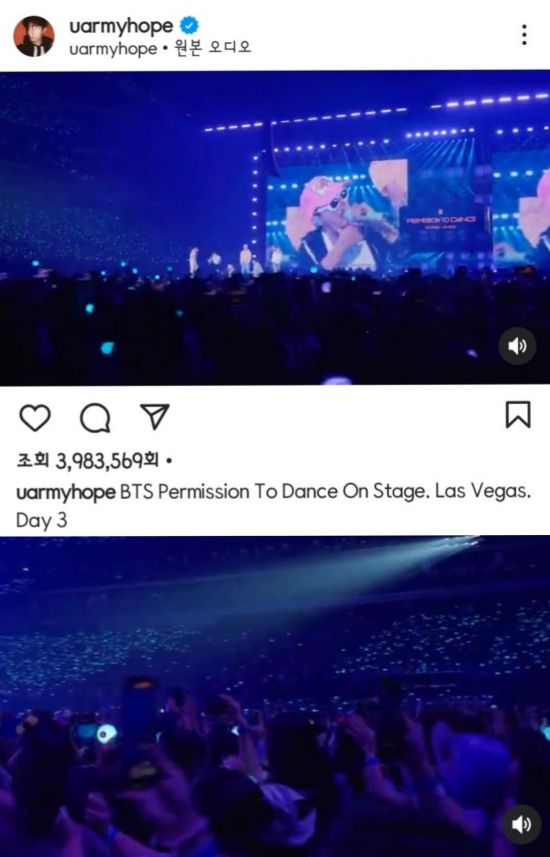Play the first video showing the stage screen
The height and width of the screenshot is (857, 550).
[275, 228]
